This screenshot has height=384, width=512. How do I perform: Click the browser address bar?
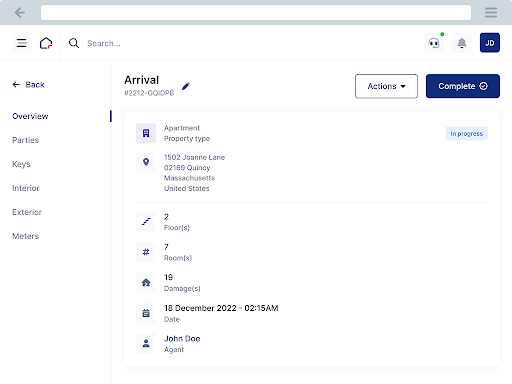tap(256, 13)
